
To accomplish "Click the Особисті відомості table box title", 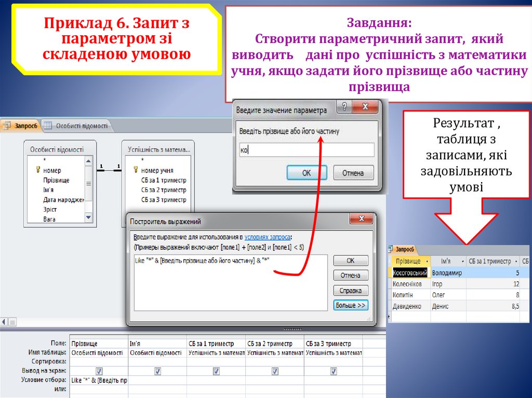I will (57, 149).
